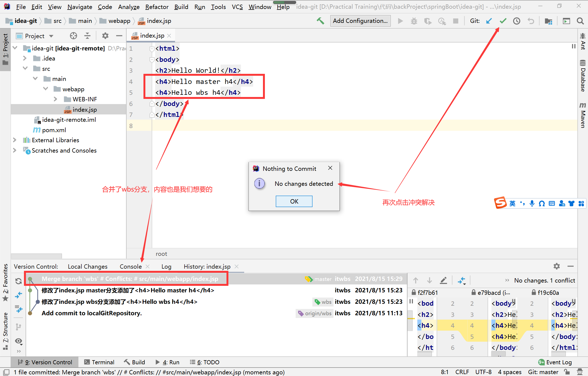Collapse the main folder
The image size is (588, 376).
point(35,79)
